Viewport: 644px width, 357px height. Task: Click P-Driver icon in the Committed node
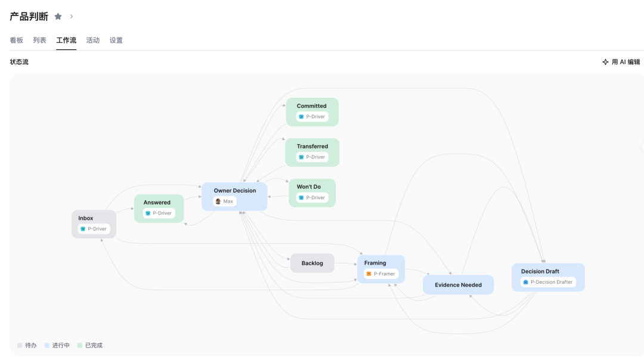301,117
